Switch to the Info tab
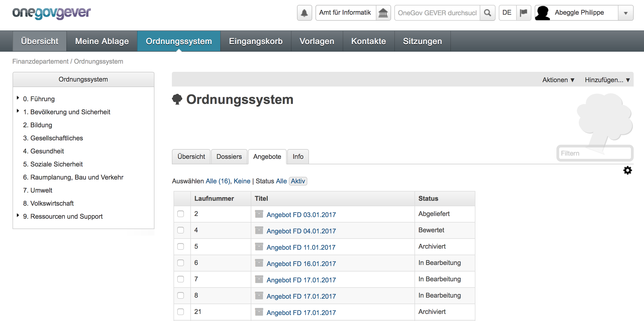 (298, 157)
